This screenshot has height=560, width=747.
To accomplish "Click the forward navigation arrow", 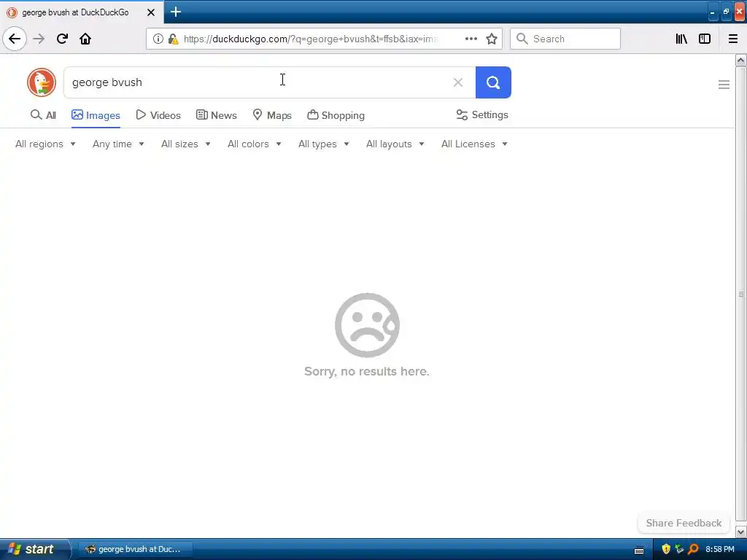I will [x=39, y=39].
